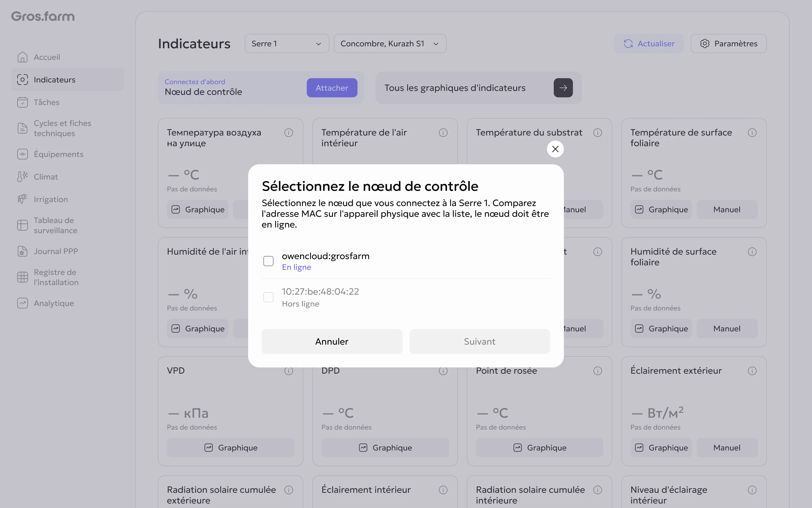Open Paramètres settings
This screenshot has height=508, width=812.
tap(729, 43)
